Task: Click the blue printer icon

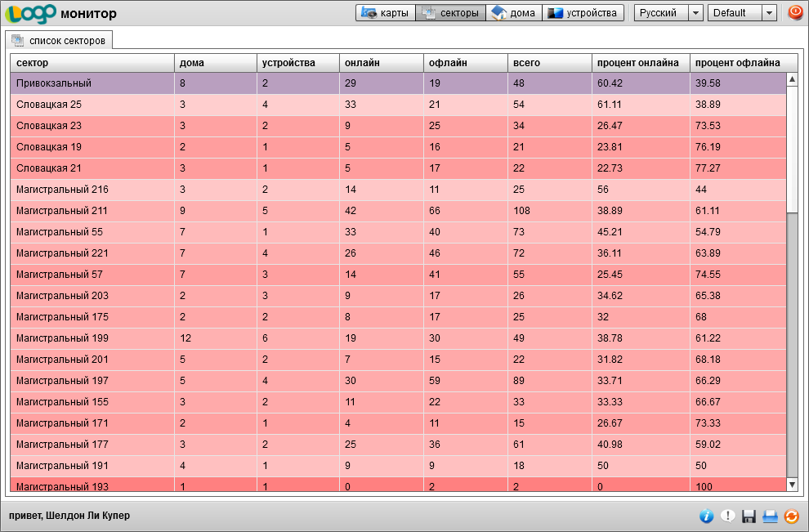Action: [770, 516]
